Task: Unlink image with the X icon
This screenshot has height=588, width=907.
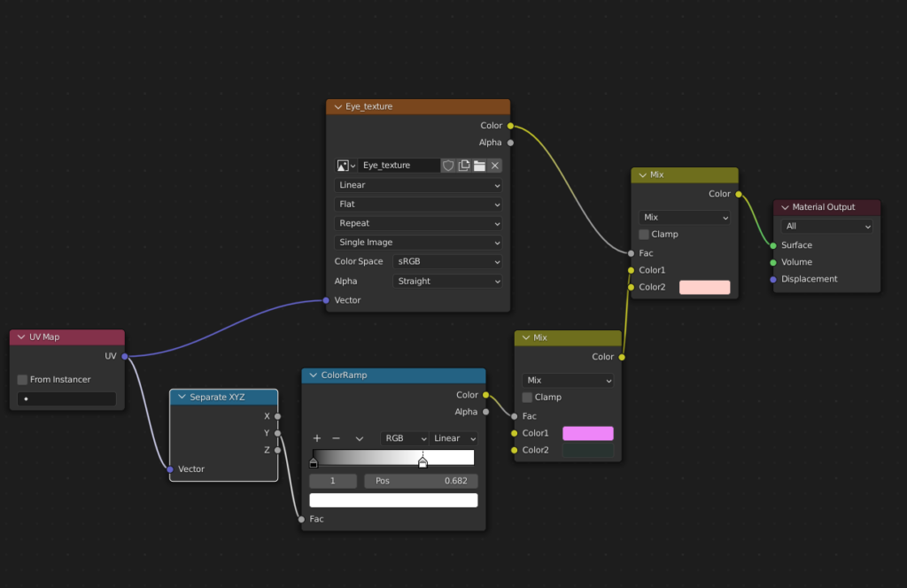Action: click(x=495, y=166)
